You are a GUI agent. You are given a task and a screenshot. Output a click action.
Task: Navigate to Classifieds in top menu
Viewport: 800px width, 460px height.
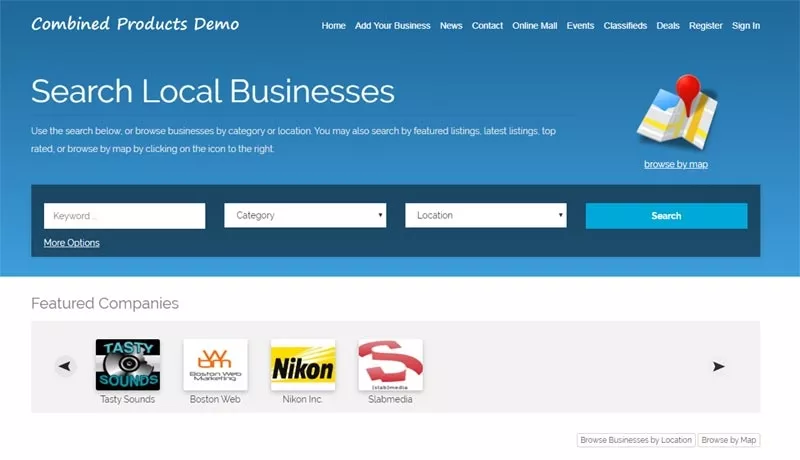[x=625, y=25]
